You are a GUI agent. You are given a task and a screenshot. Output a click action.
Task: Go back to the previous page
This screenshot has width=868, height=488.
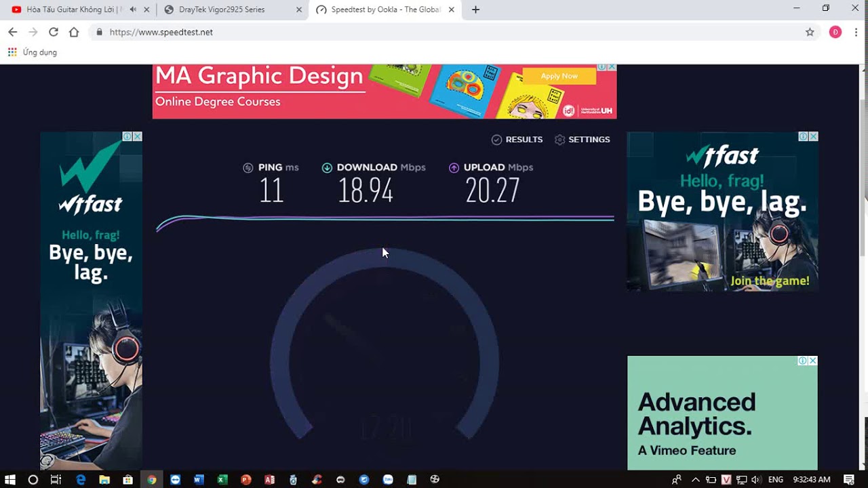(12, 32)
